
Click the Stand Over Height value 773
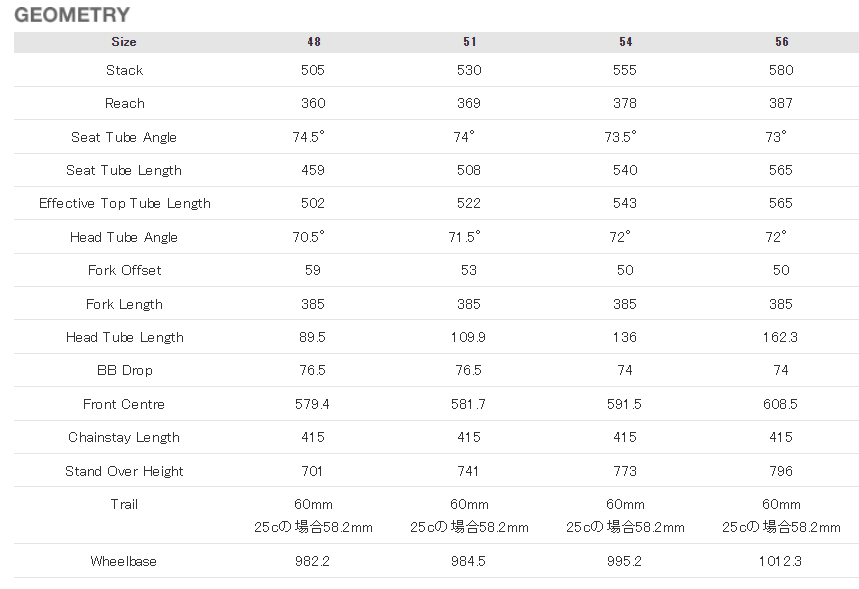[625, 471]
